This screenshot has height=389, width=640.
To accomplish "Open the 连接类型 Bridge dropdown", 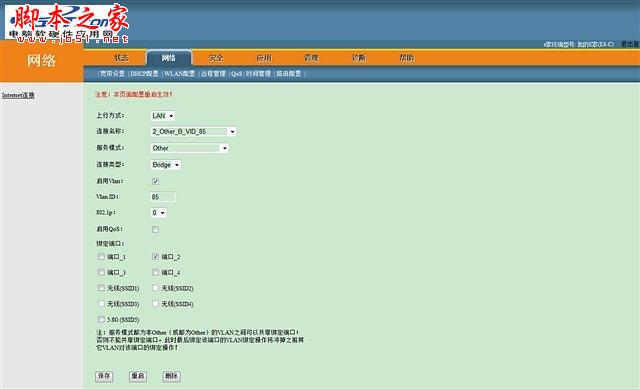I will click(x=166, y=165).
